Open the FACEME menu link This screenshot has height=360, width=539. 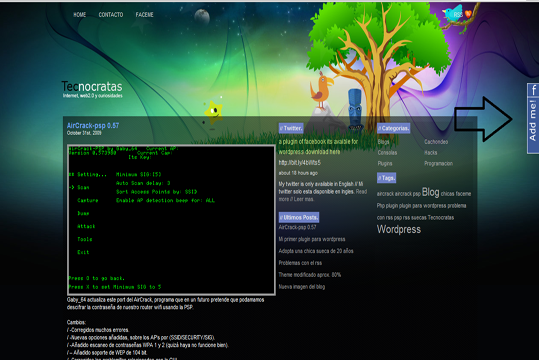(144, 15)
